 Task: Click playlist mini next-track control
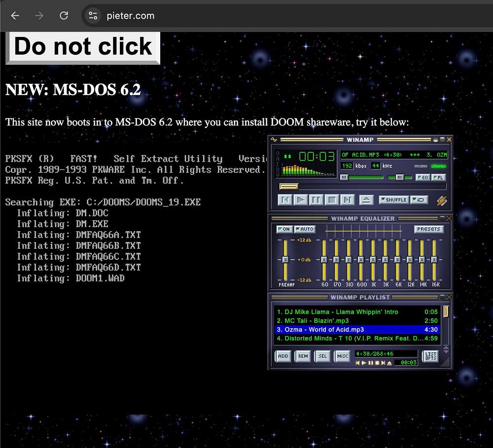[x=383, y=363]
